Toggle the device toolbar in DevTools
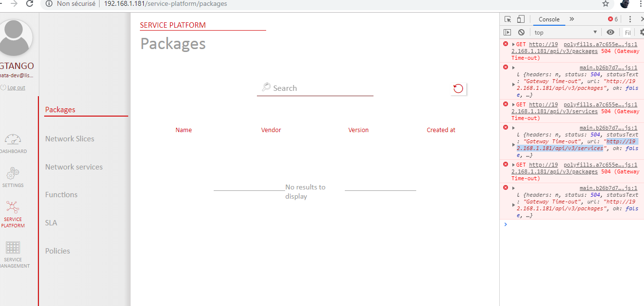 520,18
